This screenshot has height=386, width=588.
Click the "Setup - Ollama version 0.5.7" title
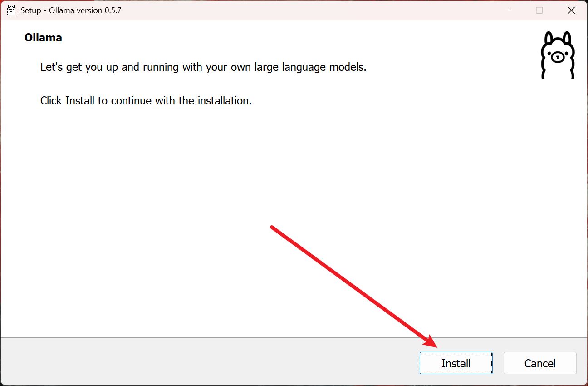coord(71,10)
